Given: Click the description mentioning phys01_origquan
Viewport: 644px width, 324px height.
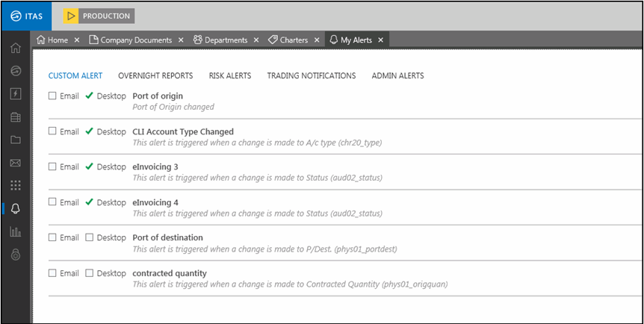Looking at the screenshot, I should 290,284.
